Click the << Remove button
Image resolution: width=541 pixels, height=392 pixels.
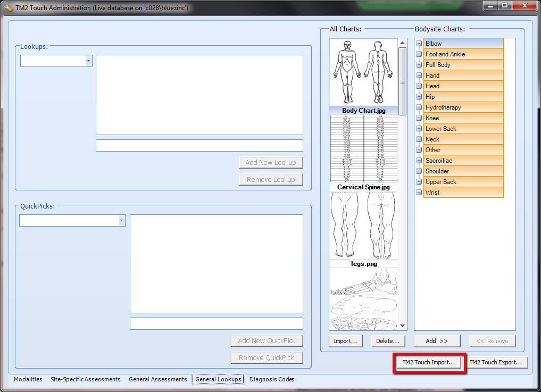[x=493, y=341]
